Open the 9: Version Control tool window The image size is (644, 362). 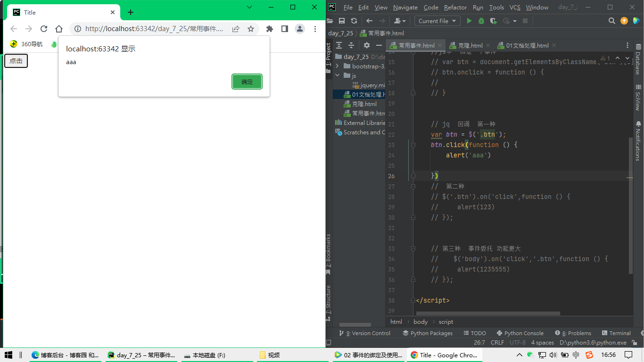(x=365, y=333)
